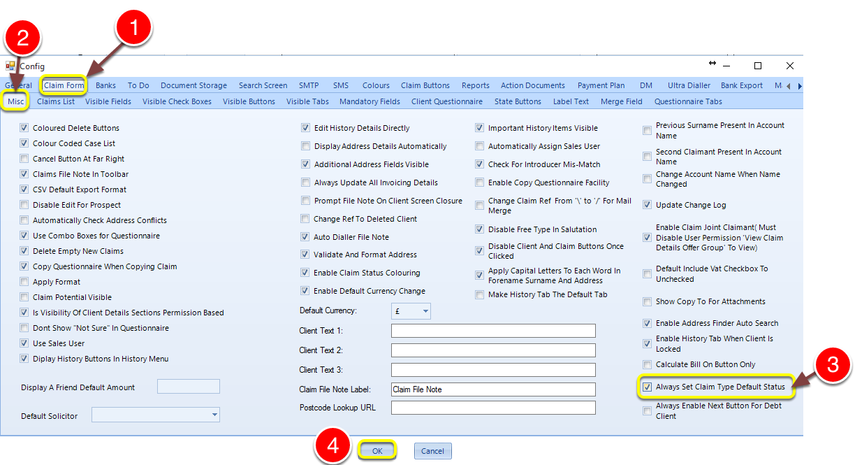This screenshot has height=465, width=855.
Task: Enable Apply Format checkbox
Action: click(x=24, y=282)
